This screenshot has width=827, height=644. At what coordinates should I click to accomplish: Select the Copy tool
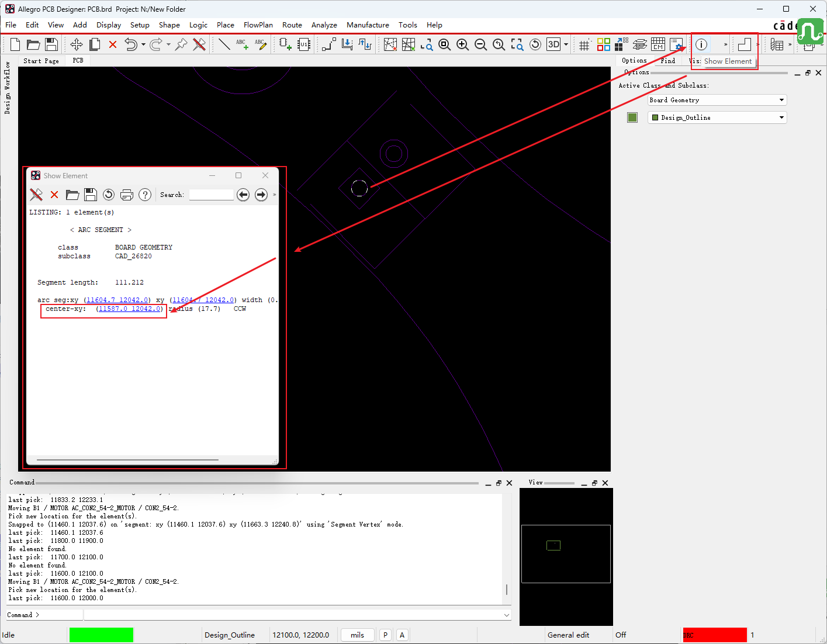95,44
